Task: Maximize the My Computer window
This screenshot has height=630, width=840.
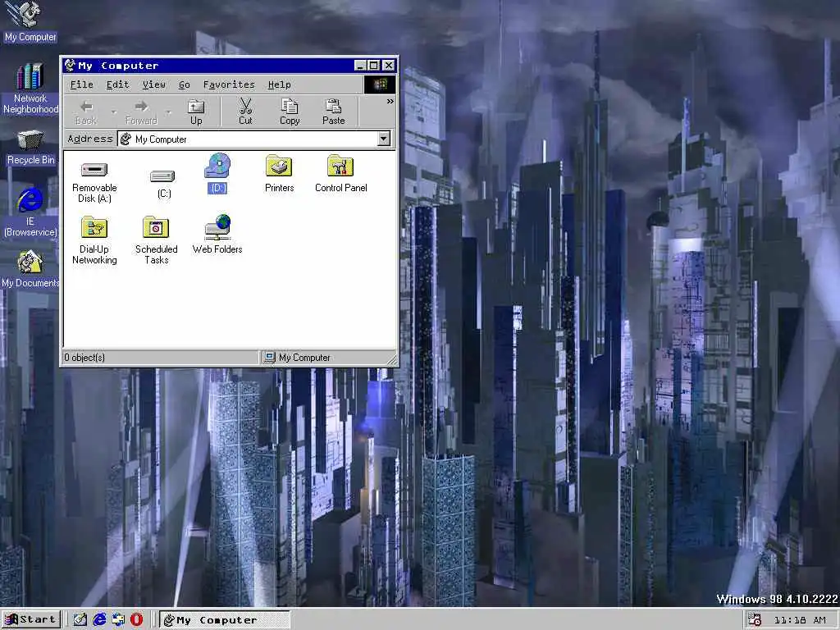Action: click(x=373, y=66)
